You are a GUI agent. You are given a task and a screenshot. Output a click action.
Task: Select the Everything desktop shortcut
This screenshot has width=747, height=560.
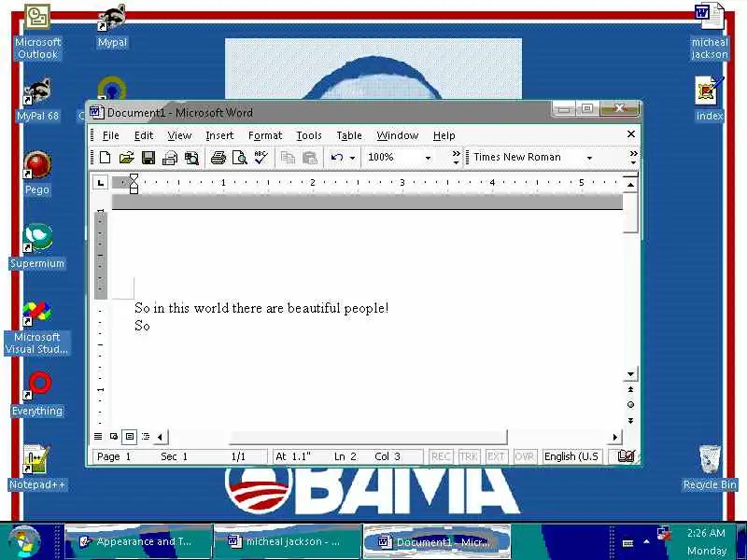37,394
